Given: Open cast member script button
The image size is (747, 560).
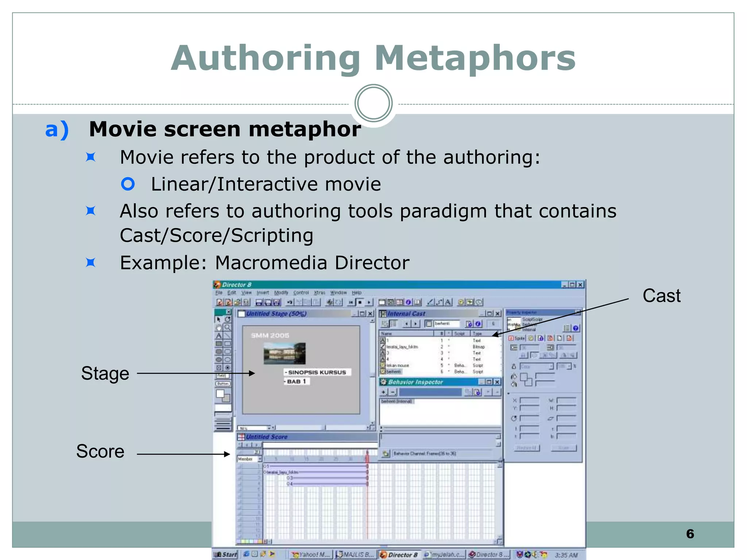Looking at the screenshot, I should tap(469, 324).
